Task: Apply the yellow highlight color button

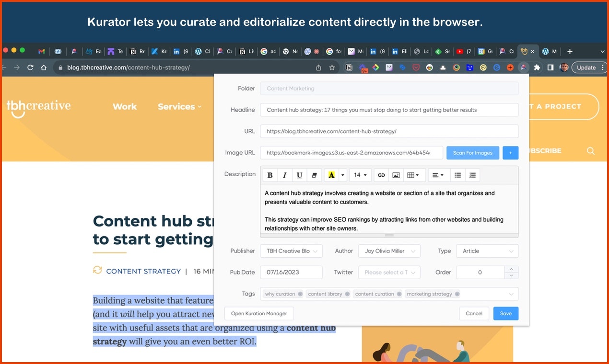Action: 331,175
